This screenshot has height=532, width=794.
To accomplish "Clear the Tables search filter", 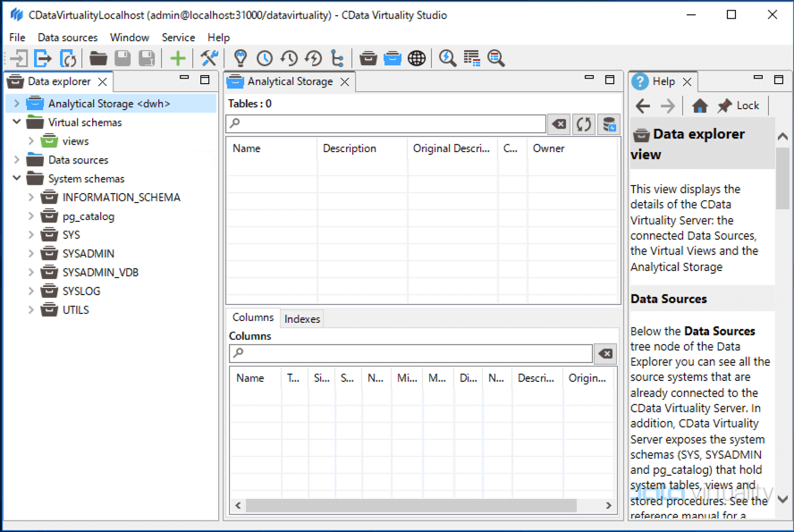I will click(558, 124).
